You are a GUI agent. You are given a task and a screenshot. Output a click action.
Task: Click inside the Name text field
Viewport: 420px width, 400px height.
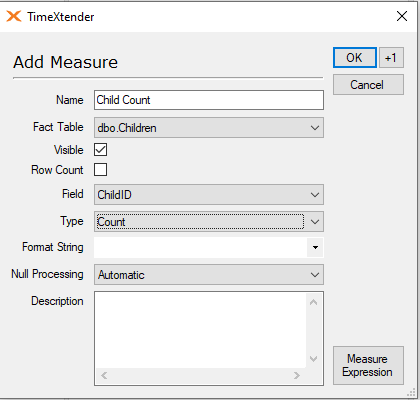209,100
